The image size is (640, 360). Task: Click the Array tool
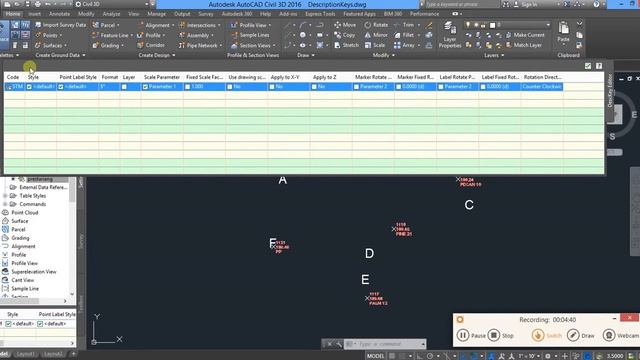click(x=404, y=45)
